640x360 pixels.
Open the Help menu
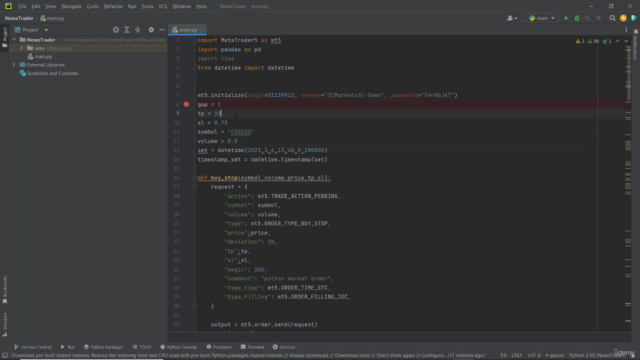(201, 6)
